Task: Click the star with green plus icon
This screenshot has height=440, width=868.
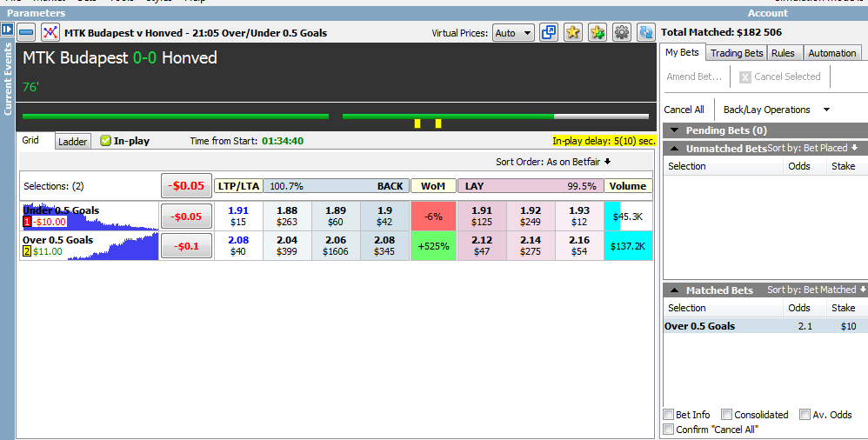Action: 598,33
